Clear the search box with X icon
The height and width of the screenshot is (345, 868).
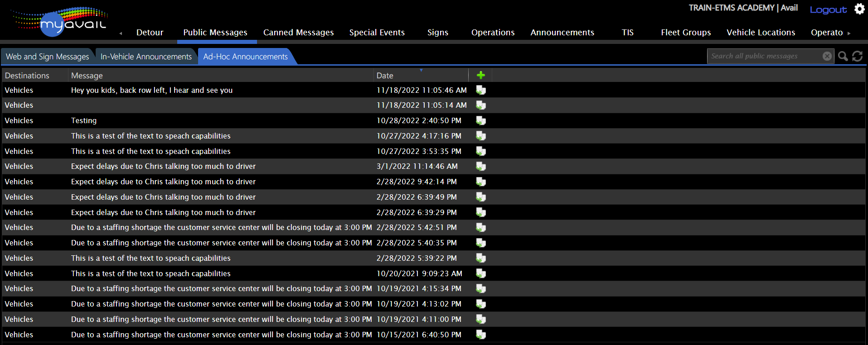[827, 56]
